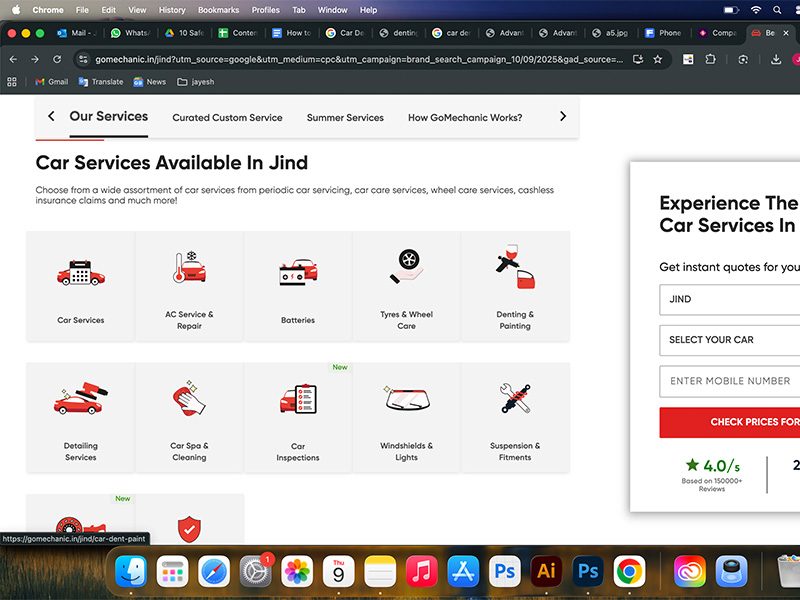Click the Batteries service icon
Image resolution: width=800 pixels, height=600 pixels.
click(297, 286)
